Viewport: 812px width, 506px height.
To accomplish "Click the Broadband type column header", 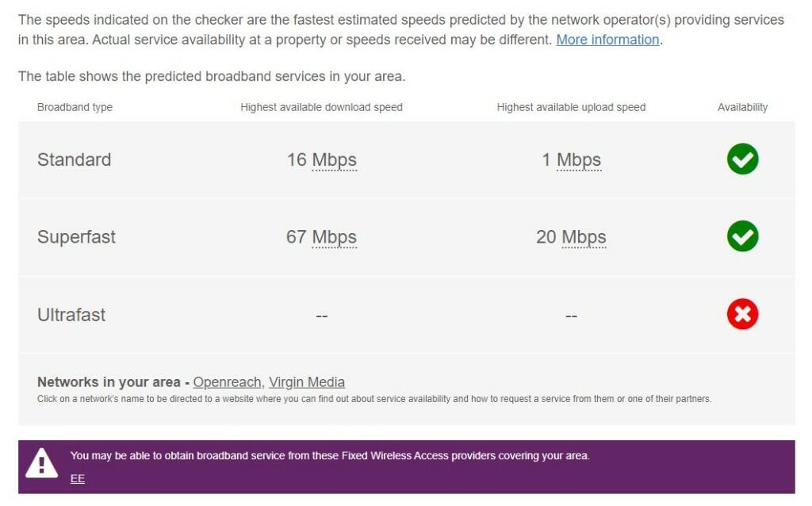I will click(x=76, y=107).
